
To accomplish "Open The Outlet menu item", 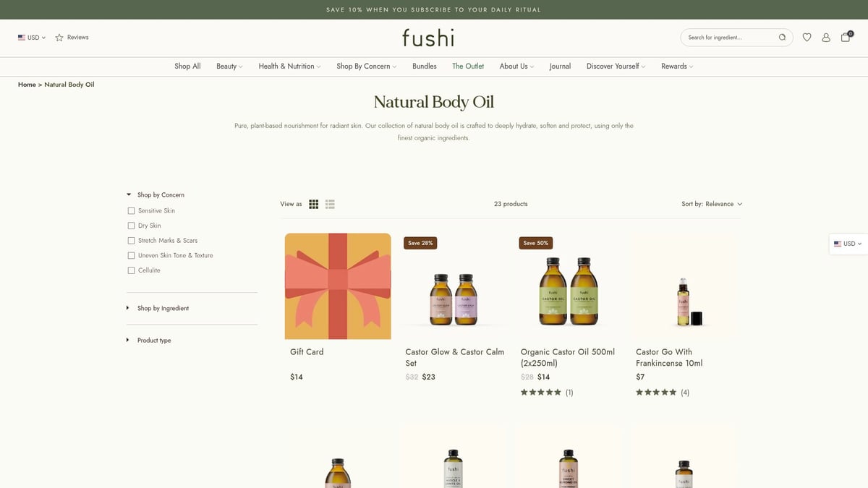I will [468, 66].
